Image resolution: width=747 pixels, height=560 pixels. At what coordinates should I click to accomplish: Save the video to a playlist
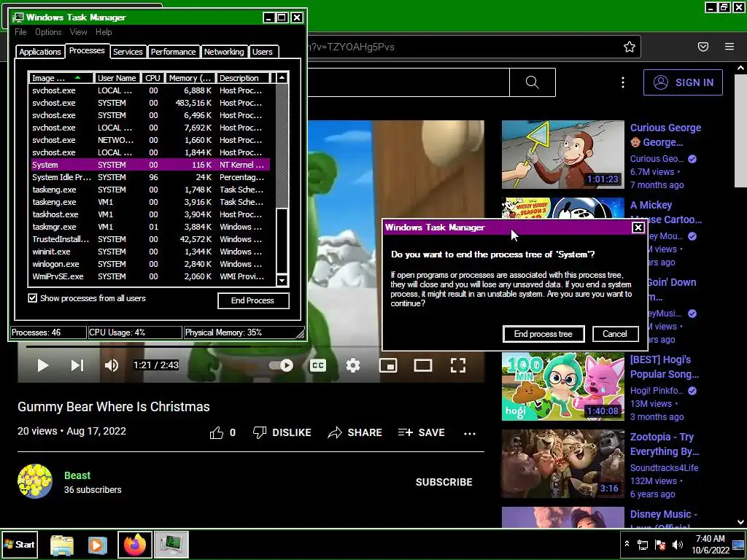[421, 432]
